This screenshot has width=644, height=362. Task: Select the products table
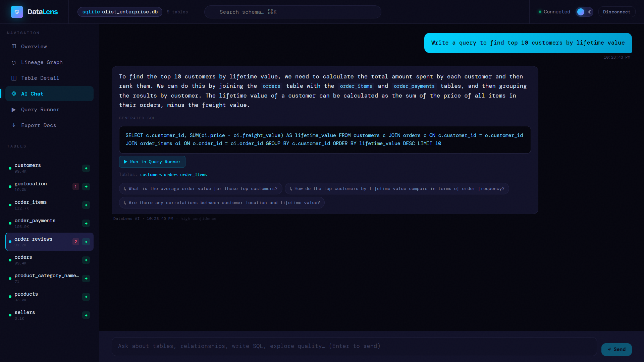pyautogui.click(x=49, y=297)
